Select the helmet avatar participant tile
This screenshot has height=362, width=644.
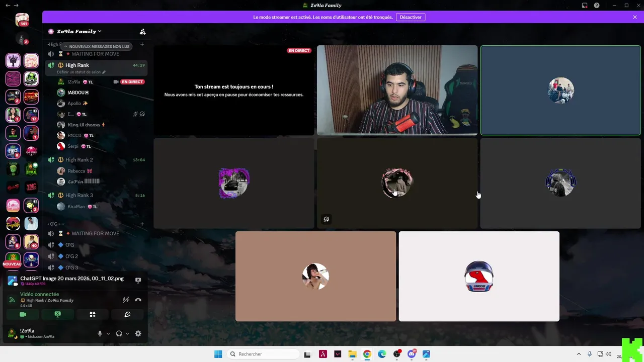click(x=479, y=276)
